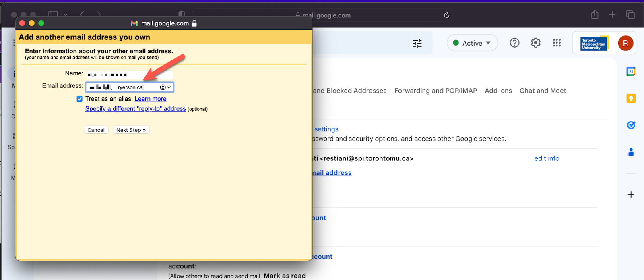Image resolution: width=644 pixels, height=280 pixels.
Task: Click the plus icon to get add-ons
Action: click(x=631, y=195)
